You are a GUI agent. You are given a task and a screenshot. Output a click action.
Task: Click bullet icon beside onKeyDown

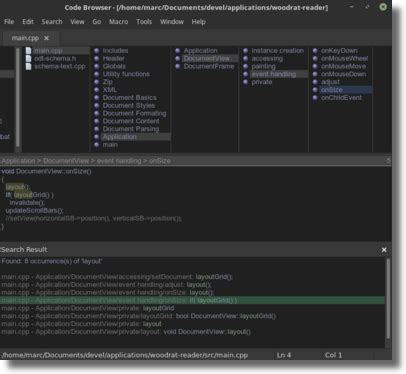(x=315, y=50)
